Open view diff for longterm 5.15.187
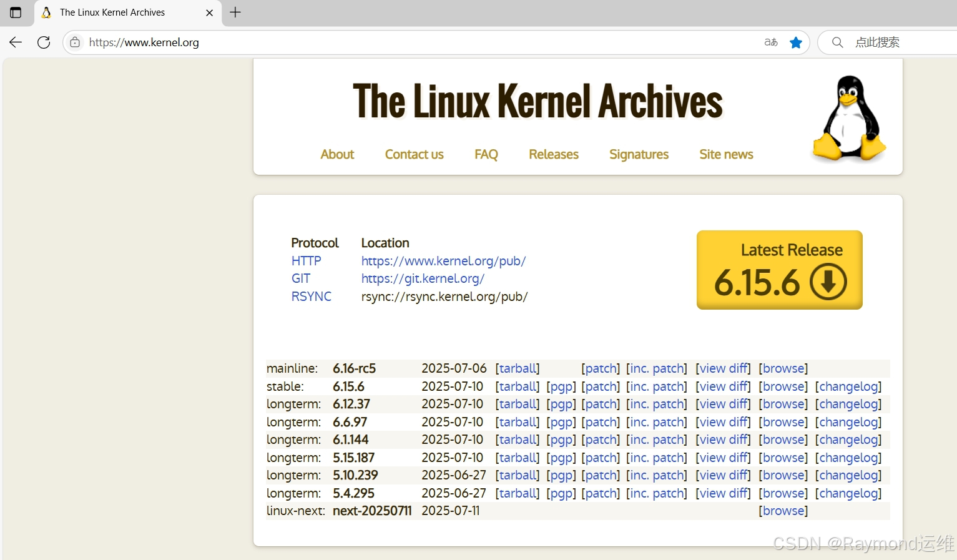The width and height of the screenshot is (957, 560). 723,458
